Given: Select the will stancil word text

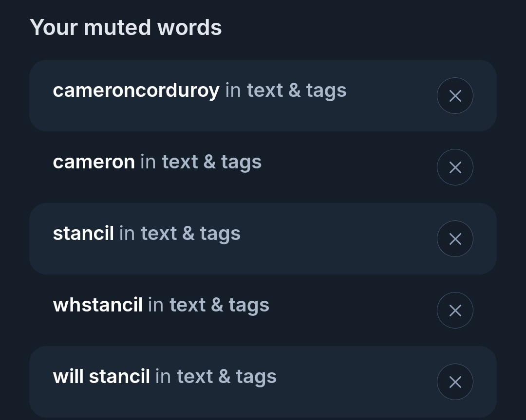Looking at the screenshot, I should pos(101,377).
